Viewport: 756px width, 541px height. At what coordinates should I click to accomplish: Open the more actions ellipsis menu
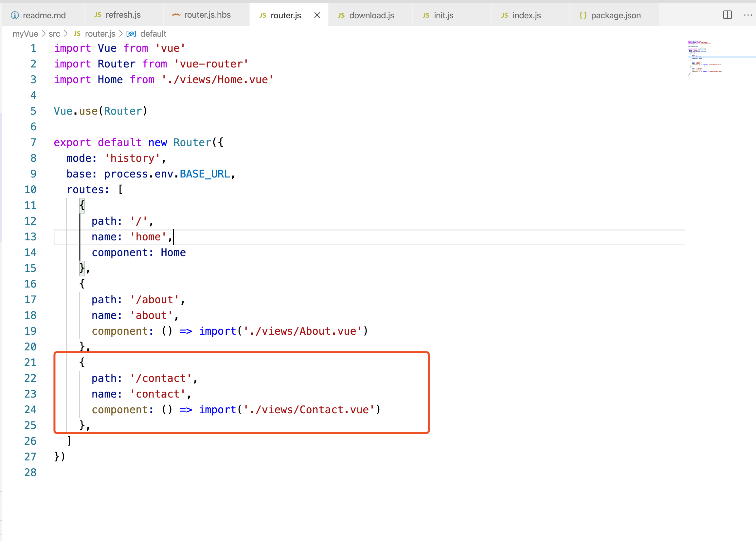click(748, 15)
